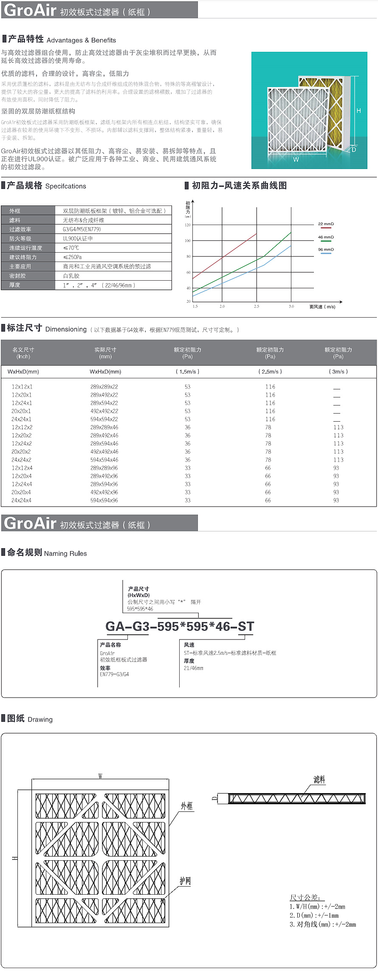Select the 24x24x4 size row entry

point(22,501)
